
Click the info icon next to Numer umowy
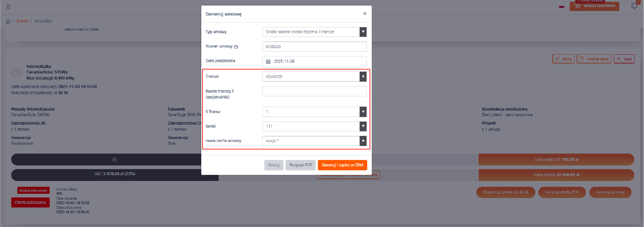tap(236, 47)
